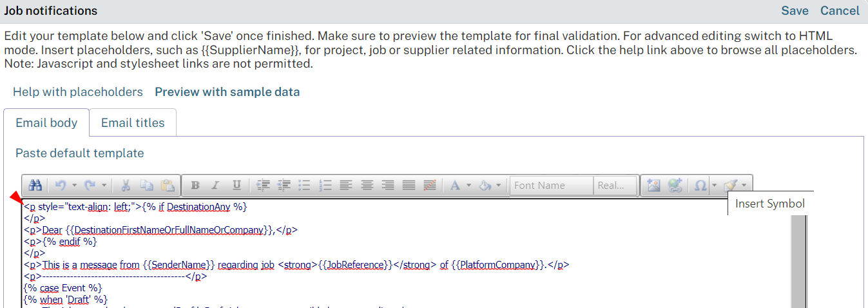Toggle bold formatting

pyautogui.click(x=195, y=186)
